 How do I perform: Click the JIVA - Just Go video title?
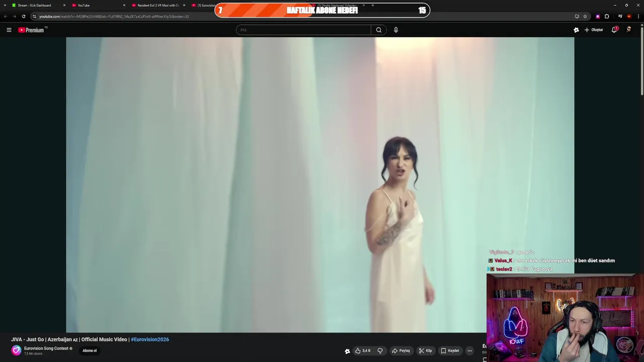(x=90, y=339)
